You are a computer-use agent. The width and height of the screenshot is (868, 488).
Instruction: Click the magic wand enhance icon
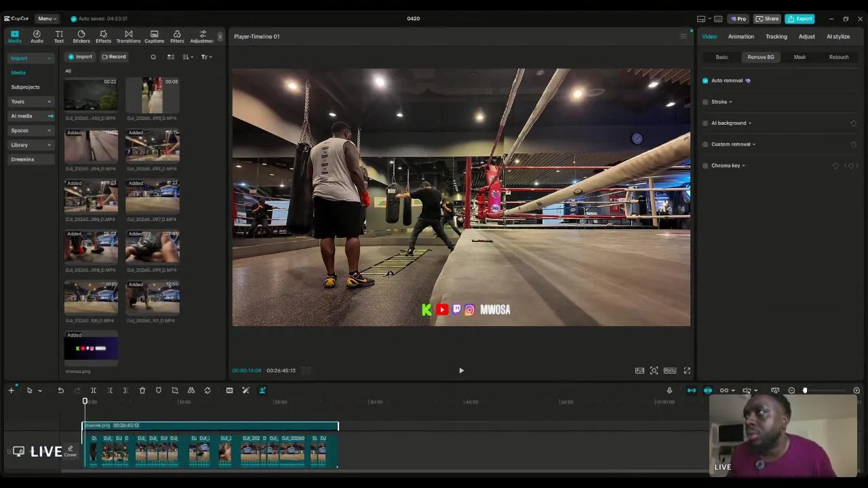coord(245,390)
